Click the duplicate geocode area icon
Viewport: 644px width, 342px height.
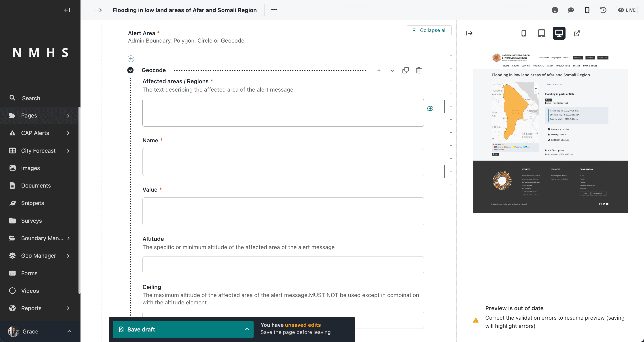[x=405, y=70]
